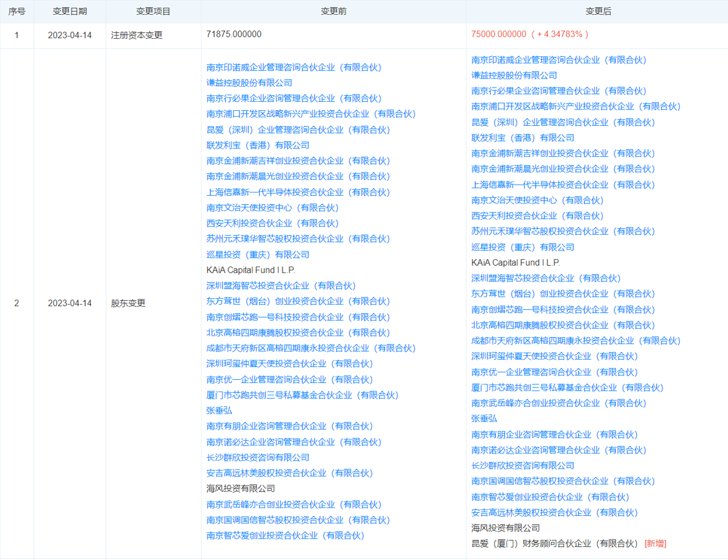Open 昆爱（深圳）企业管理咨询合伙企业 link under 变更前
The height and width of the screenshot is (560, 728).
(x=298, y=130)
